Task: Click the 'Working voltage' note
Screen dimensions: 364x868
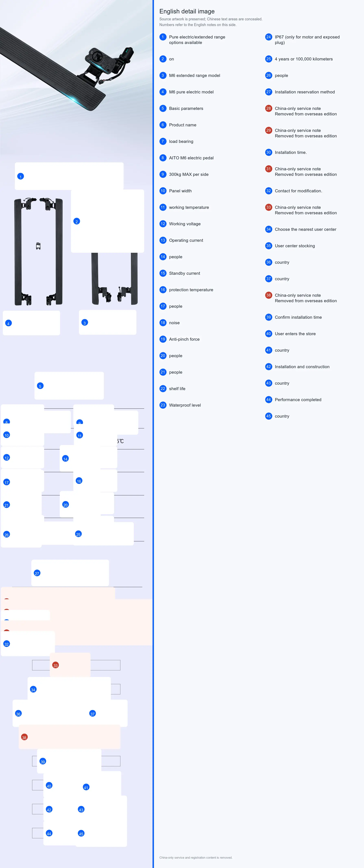Action: click(x=184, y=224)
